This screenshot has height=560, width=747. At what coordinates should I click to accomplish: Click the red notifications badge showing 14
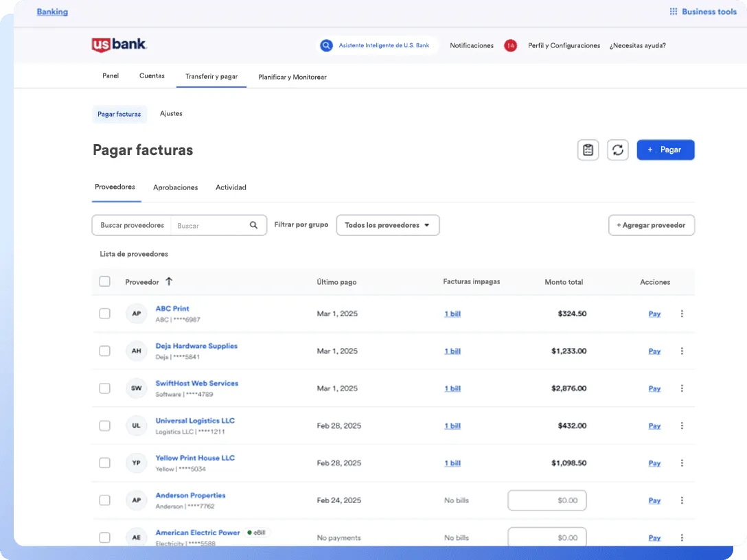(510, 45)
